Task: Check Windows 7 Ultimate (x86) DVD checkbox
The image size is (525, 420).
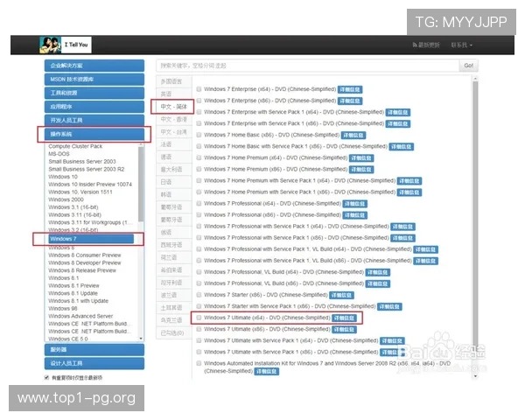Action: (199, 329)
